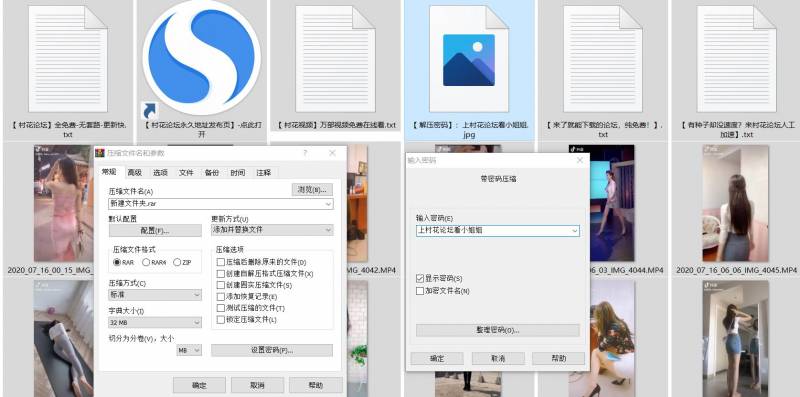This screenshot has width=800, height=397.
Task: Select the IMG_4045.MP4 video thumbnail
Action: (x=735, y=203)
